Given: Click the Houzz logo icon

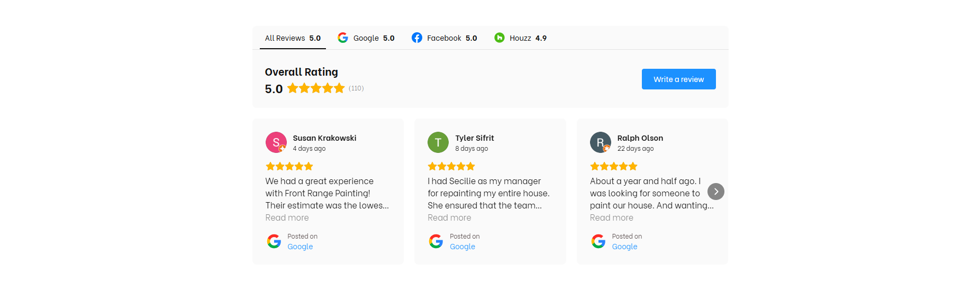Looking at the screenshot, I should (x=500, y=38).
